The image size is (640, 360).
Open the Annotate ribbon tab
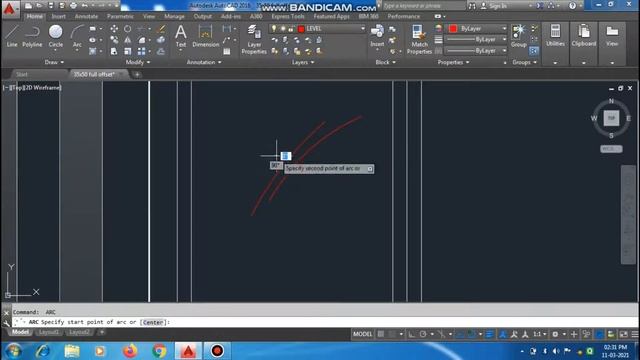click(86, 16)
